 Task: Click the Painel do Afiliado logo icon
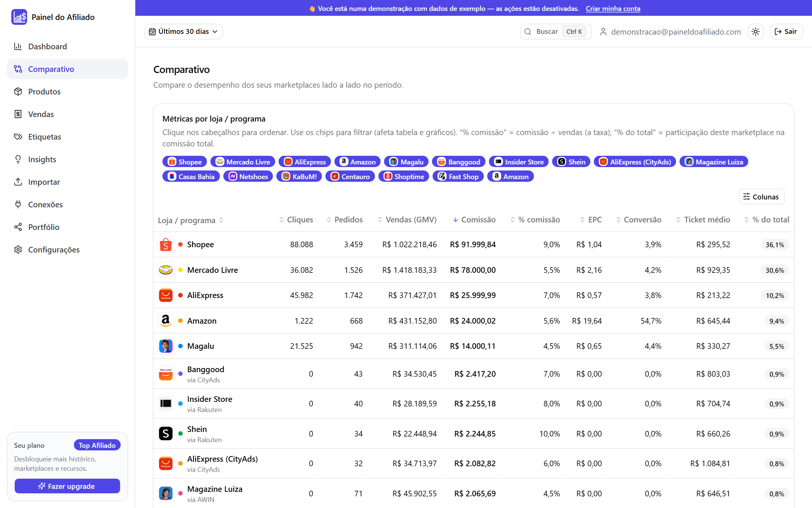[19, 17]
